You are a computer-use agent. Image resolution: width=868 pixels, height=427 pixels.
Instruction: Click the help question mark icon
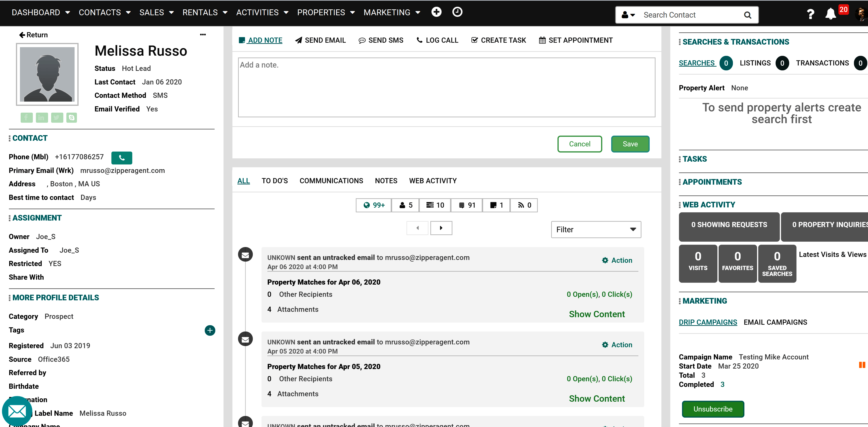coord(810,14)
